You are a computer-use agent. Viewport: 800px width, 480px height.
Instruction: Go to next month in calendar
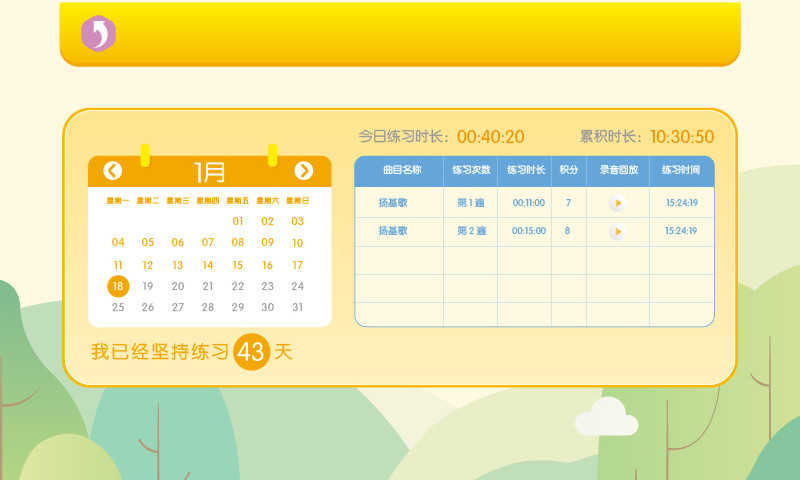click(x=303, y=171)
